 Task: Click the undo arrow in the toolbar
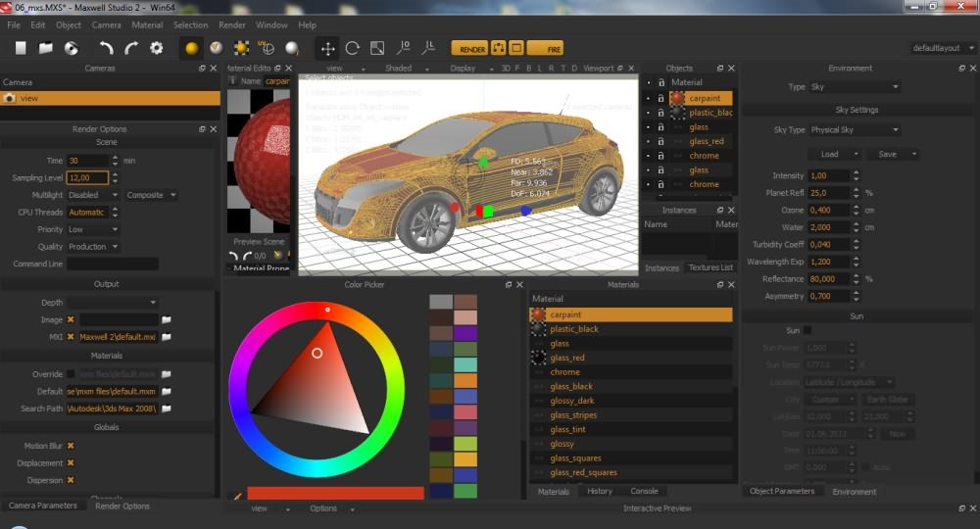[106, 48]
